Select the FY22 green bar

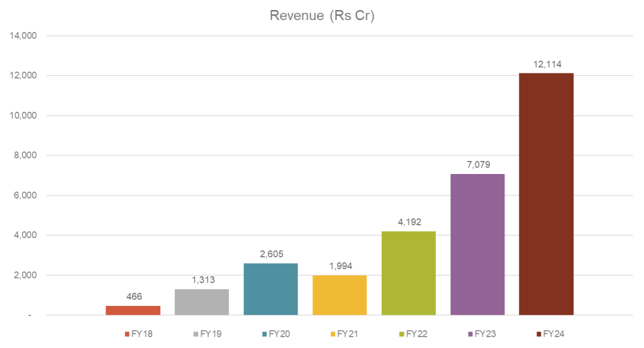(408, 273)
